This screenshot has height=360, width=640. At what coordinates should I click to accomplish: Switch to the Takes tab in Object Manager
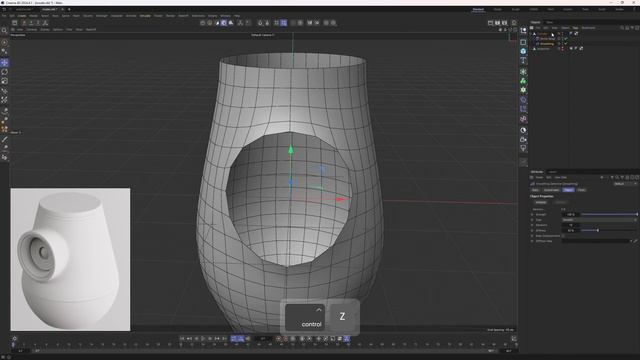pyautogui.click(x=550, y=22)
